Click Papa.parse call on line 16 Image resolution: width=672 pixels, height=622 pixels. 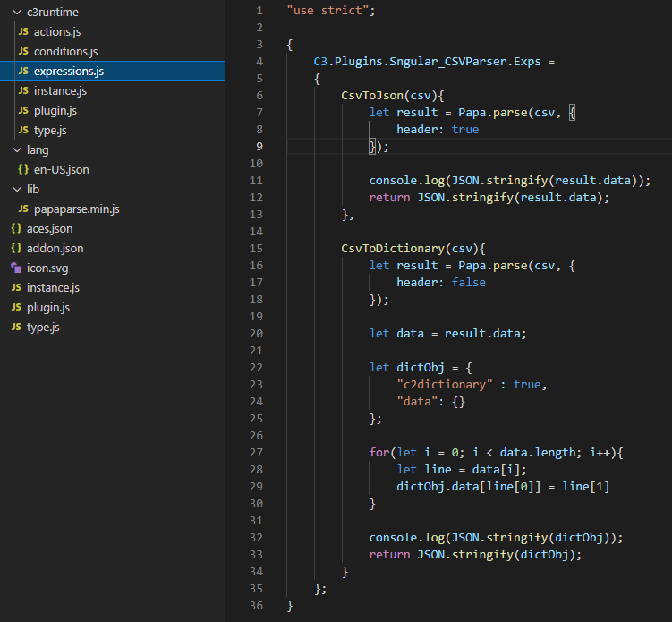point(493,265)
